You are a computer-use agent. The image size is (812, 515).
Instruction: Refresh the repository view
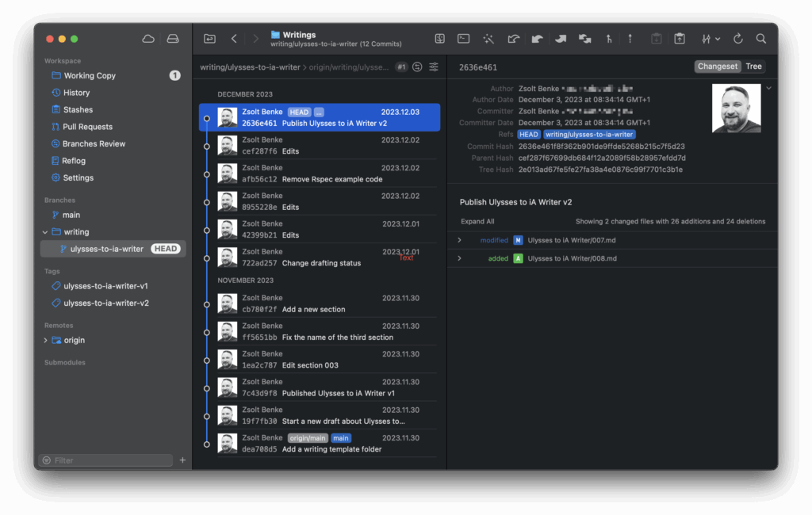(x=738, y=39)
